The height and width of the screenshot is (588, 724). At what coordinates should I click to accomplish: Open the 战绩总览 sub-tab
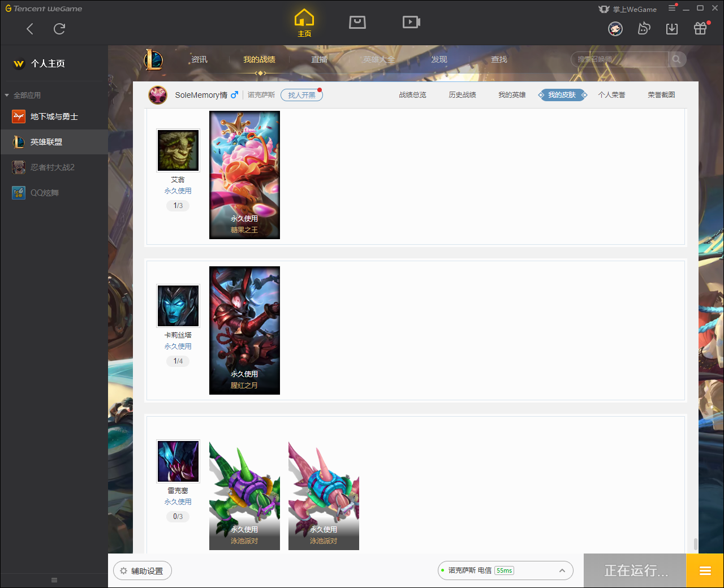pyautogui.click(x=412, y=95)
